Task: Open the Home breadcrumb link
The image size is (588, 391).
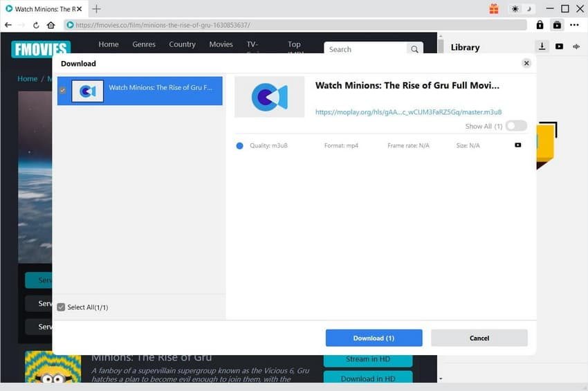Action: pos(28,79)
